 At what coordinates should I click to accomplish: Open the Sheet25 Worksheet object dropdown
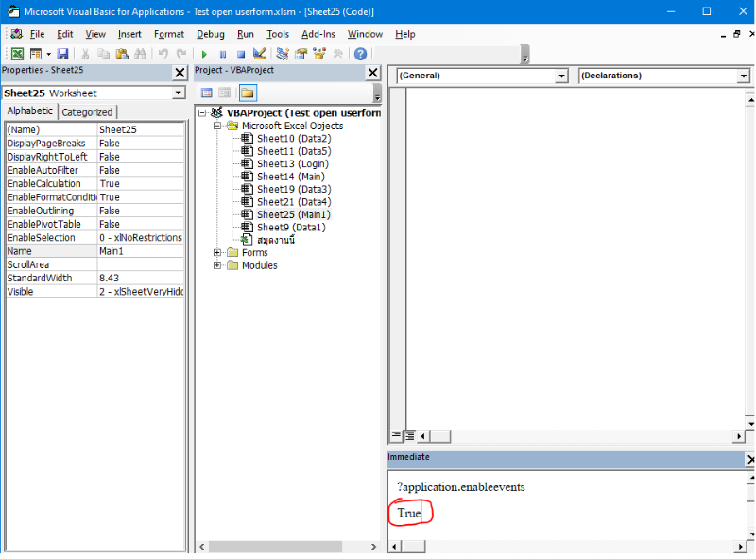[x=178, y=93]
